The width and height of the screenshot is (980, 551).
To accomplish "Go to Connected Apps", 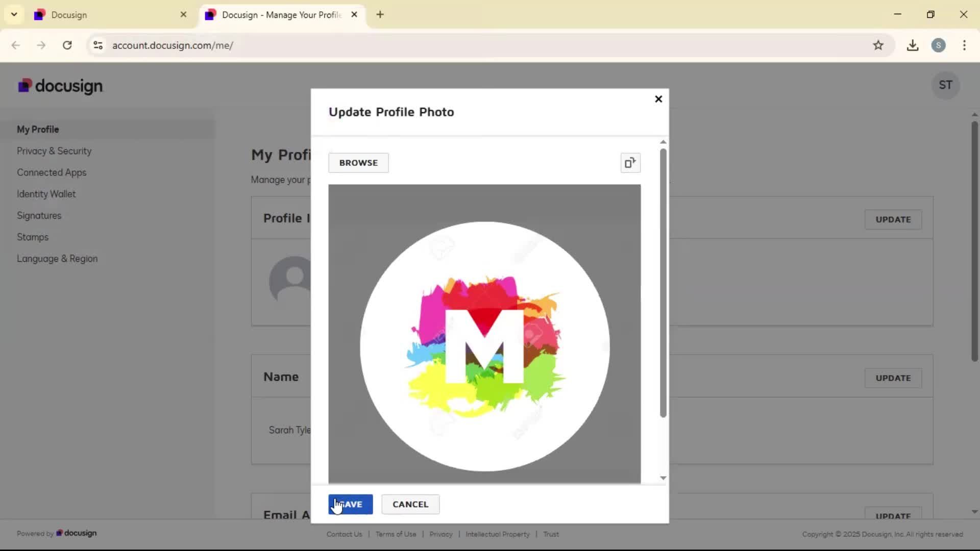I will [x=52, y=172].
